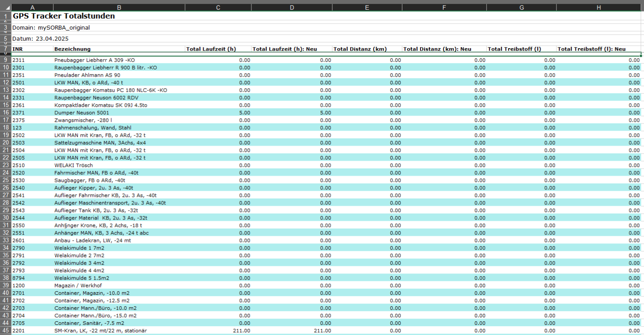Click INR cell '2311'
The image size is (644, 335).
click(x=32, y=60)
